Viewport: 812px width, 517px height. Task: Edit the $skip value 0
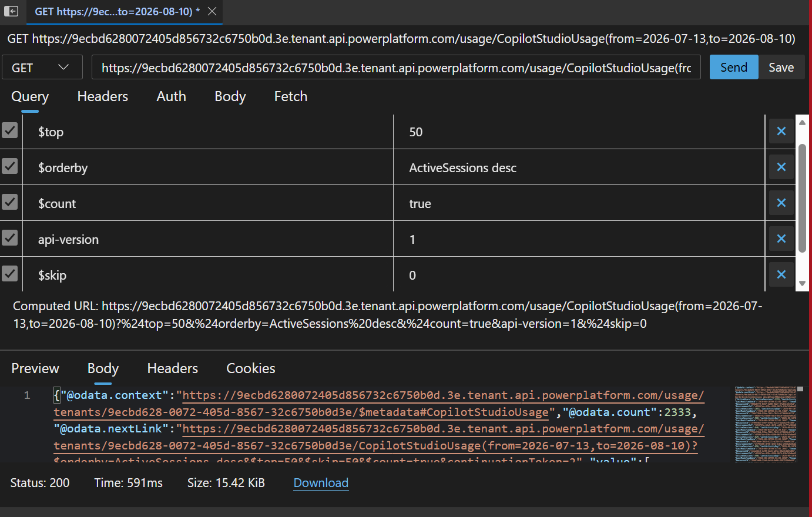(x=579, y=275)
